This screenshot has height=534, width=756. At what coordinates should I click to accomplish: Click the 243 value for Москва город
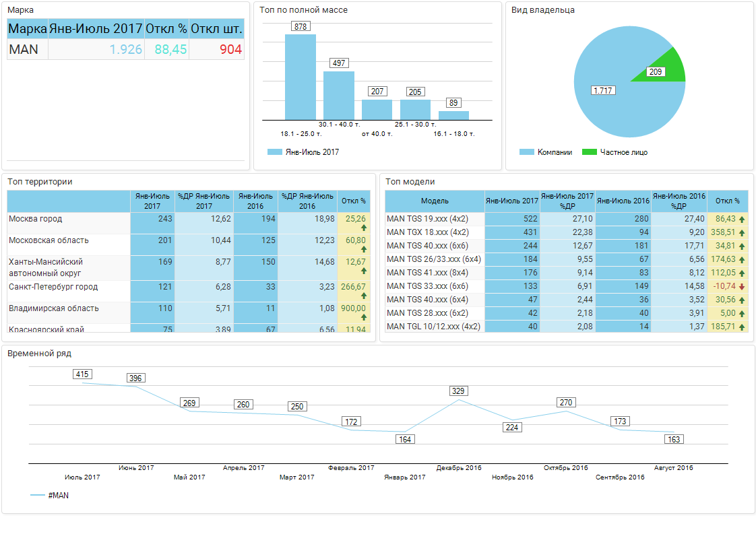point(165,219)
